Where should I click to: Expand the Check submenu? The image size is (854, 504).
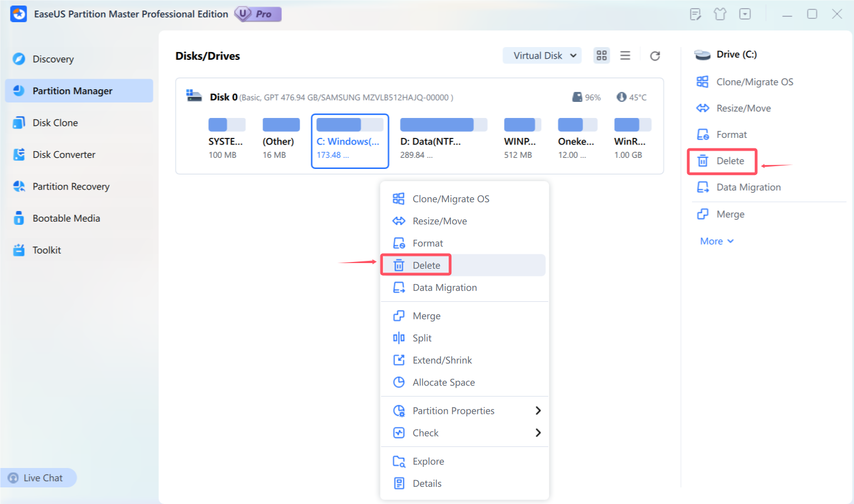[464, 433]
